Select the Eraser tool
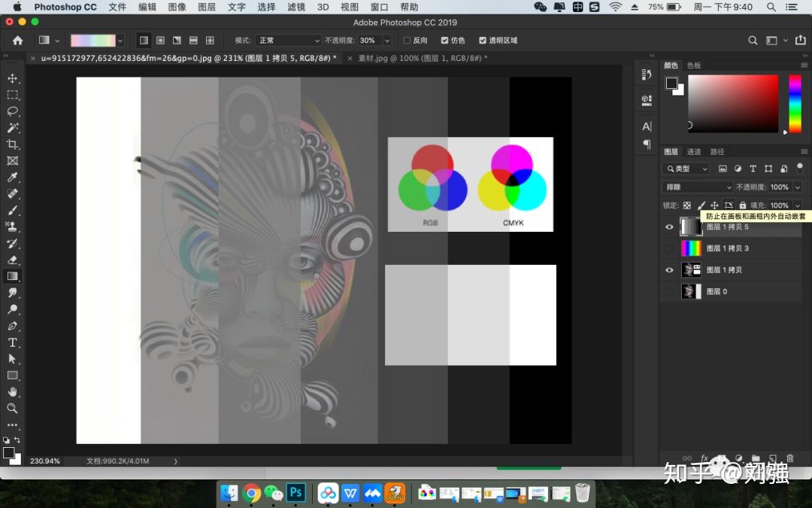812x508 pixels. [13, 260]
